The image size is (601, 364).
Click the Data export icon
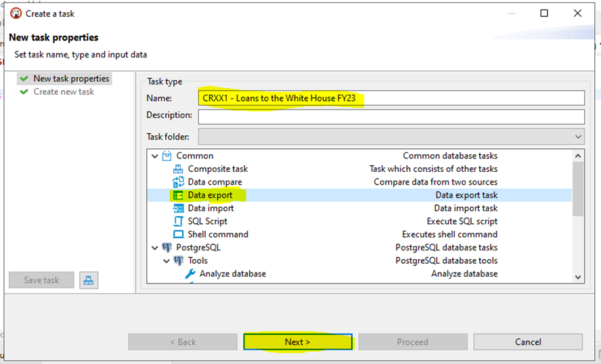[178, 195]
